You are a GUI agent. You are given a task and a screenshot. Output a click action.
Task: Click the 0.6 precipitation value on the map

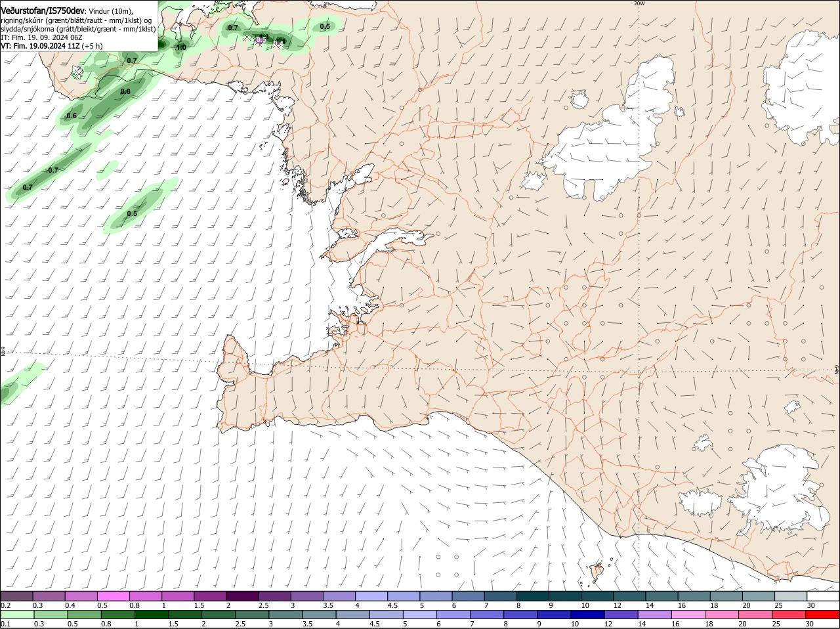[x=72, y=116]
